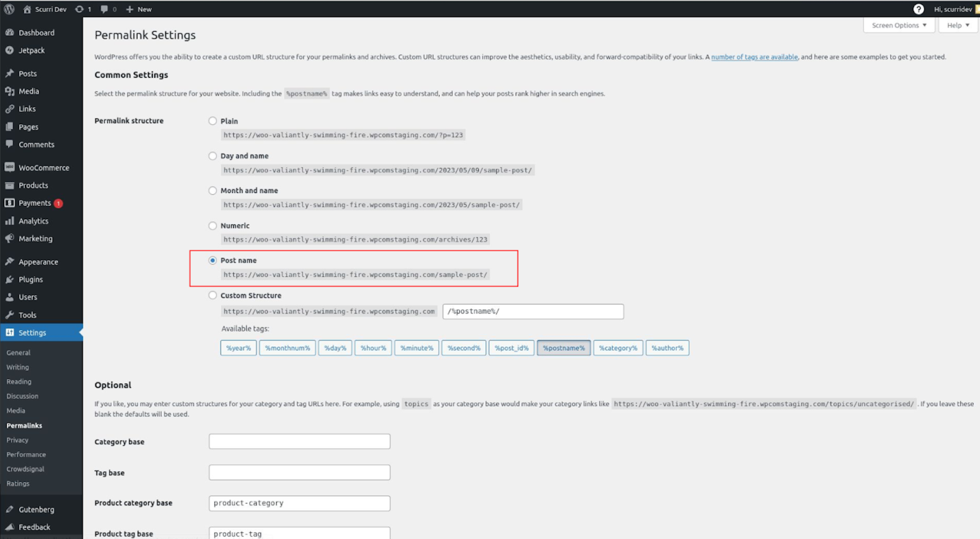Open the Privacy settings submenu item
980x539 pixels.
click(17, 440)
